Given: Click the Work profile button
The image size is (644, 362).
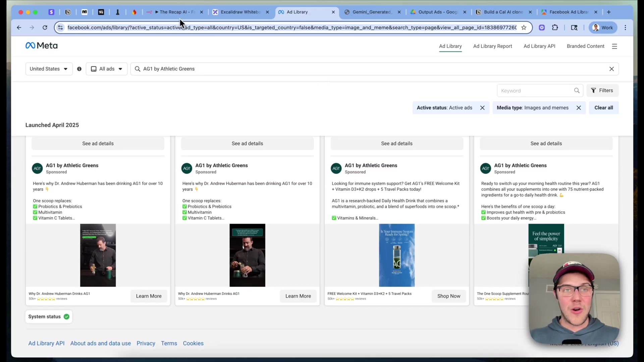Looking at the screenshot, I should coord(603,28).
